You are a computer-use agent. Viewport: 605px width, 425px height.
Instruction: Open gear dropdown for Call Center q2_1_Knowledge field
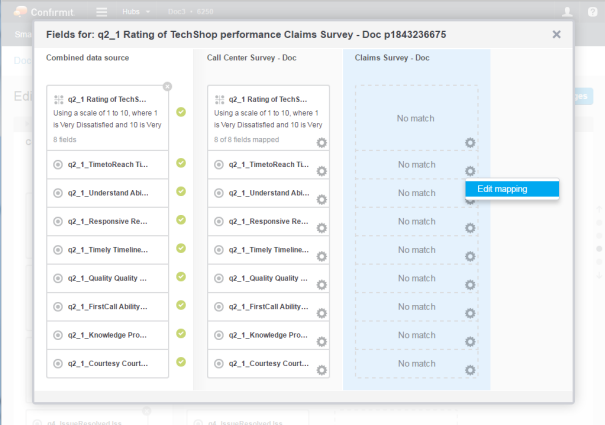[x=321, y=342]
